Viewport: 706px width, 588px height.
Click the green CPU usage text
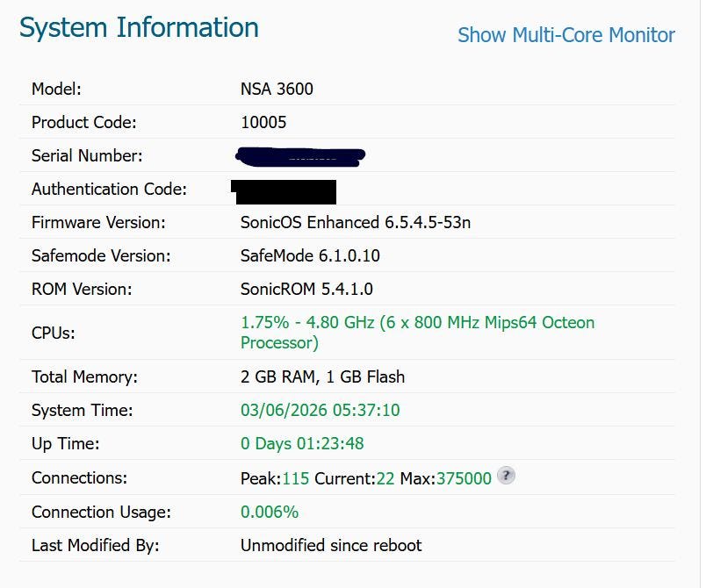417,332
